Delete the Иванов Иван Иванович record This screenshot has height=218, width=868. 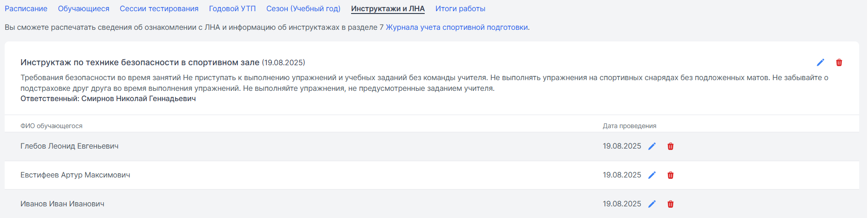tap(671, 204)
